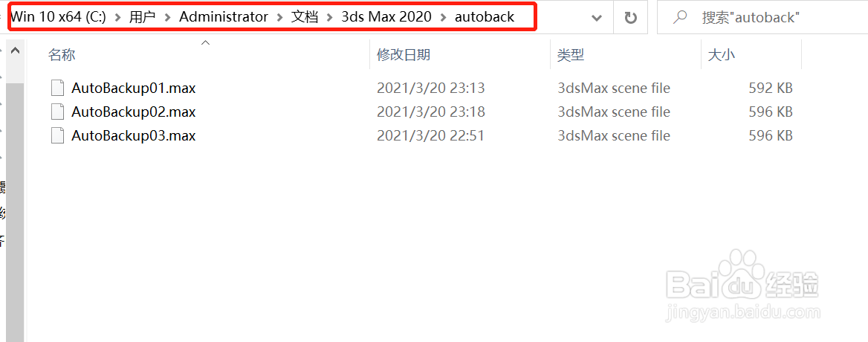The image size is (868, 342).
Task: Go to 文档 folder in breadcrumb
Action: [x=305, y=17]
